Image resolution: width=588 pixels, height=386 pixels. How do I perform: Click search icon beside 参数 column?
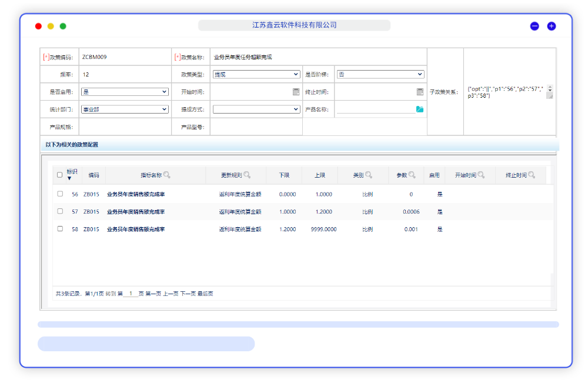(x=412, y=175)
